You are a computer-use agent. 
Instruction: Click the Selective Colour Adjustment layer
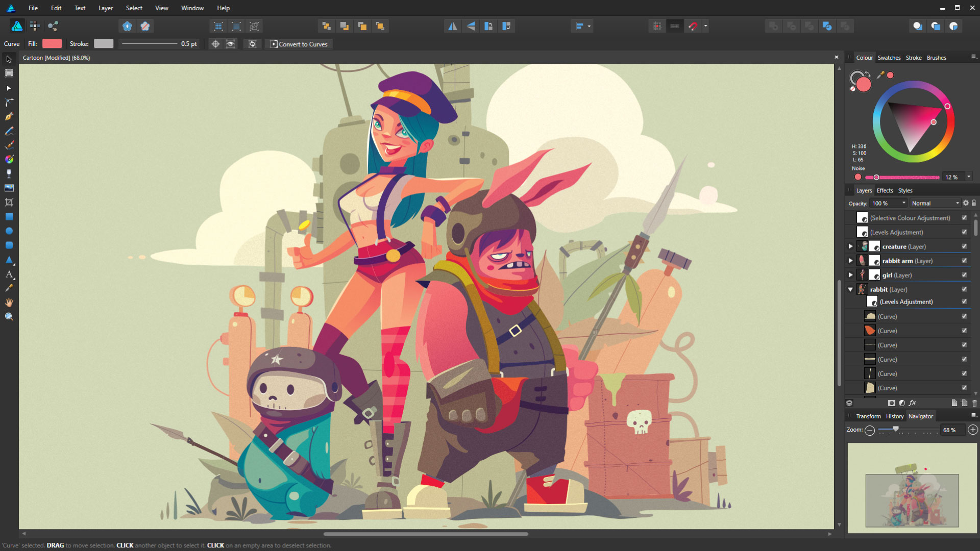pos(910,217)
